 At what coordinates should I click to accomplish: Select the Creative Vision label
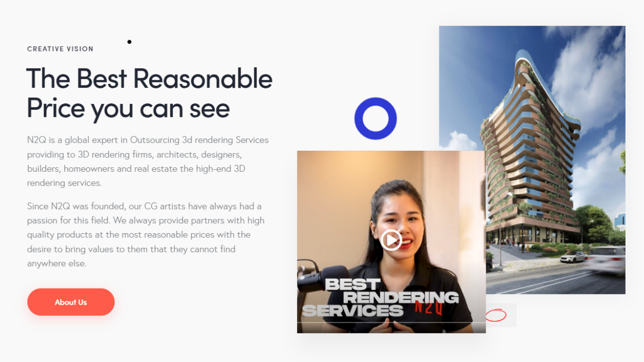pyautogui.click(x=60, y=49)
